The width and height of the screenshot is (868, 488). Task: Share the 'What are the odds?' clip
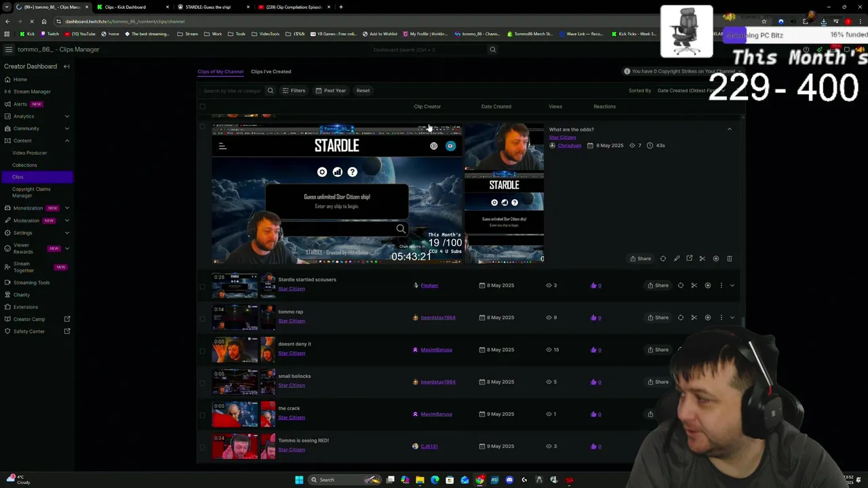click(x=640, y=258)
